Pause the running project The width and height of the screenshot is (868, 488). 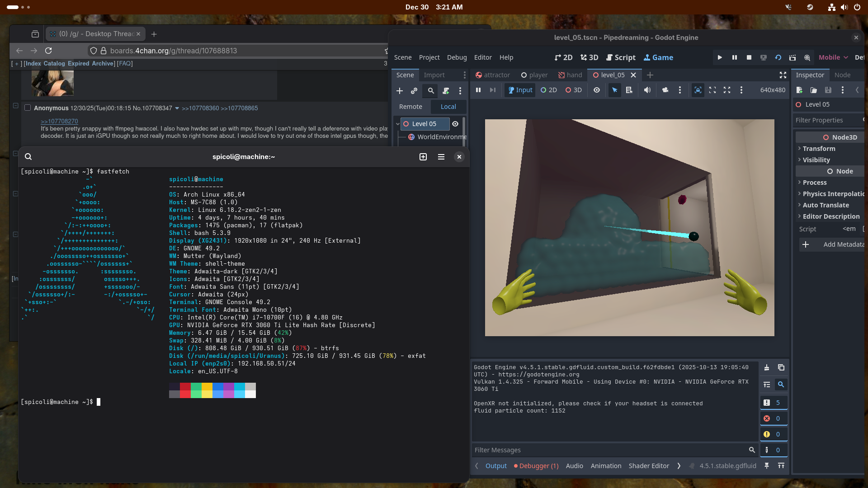pos(734,57)
